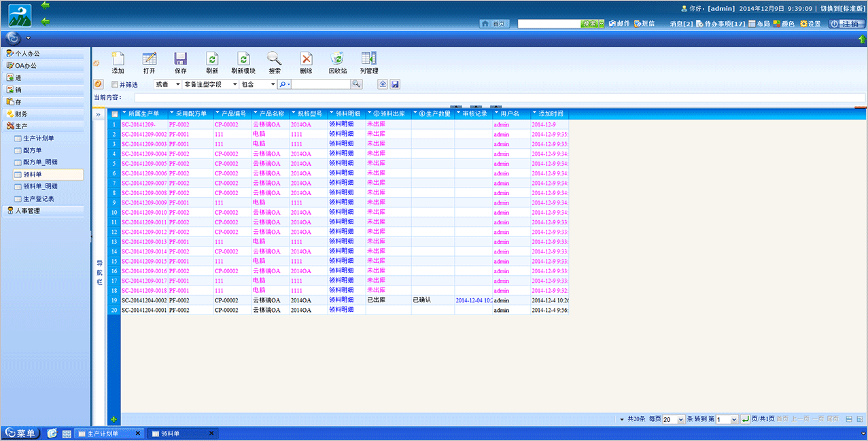The image size is (868, 441).
Task: Click the filter keyword input field
Action: pos(321,84)
